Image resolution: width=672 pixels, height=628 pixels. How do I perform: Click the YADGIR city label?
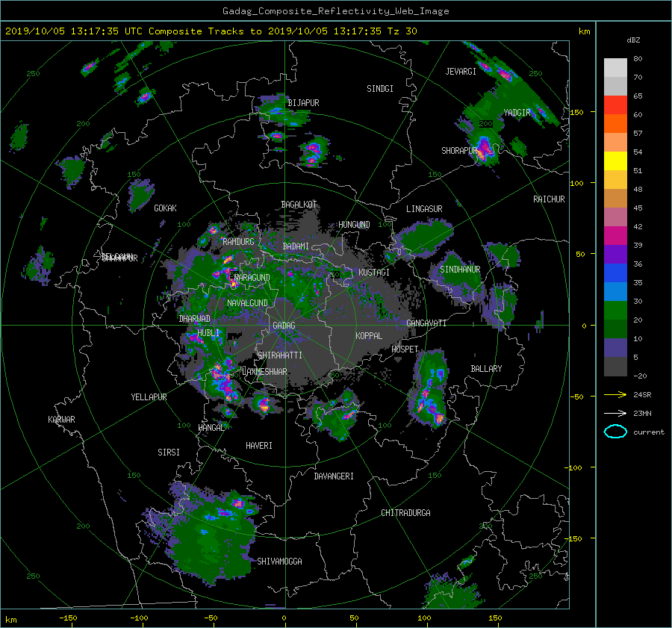coord(517,113)
